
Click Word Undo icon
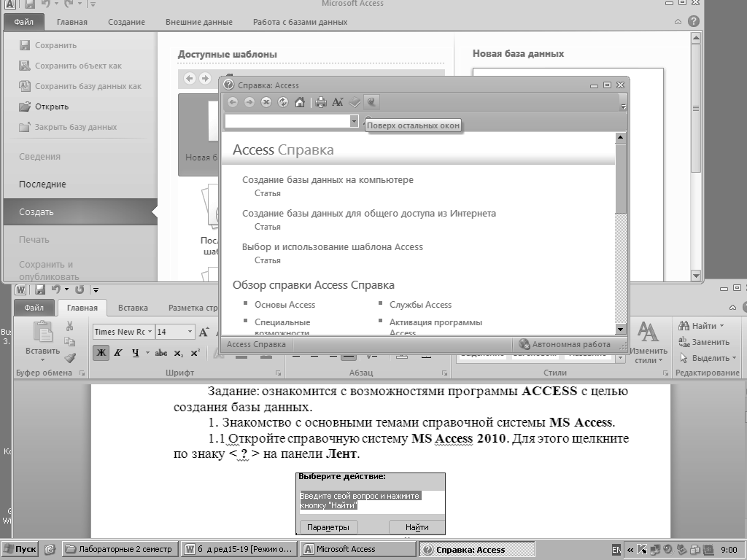(55, 289)
